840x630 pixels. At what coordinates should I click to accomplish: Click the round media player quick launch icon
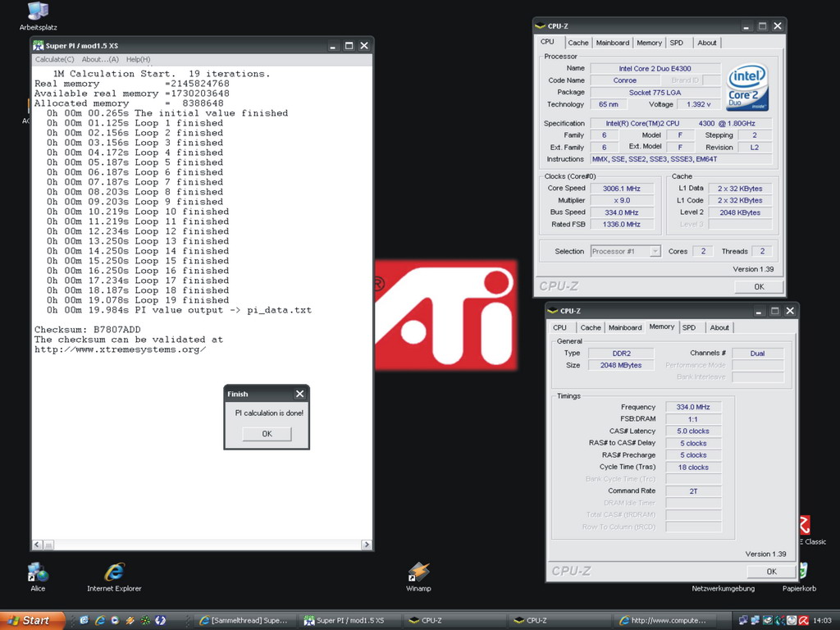(115, 620)
